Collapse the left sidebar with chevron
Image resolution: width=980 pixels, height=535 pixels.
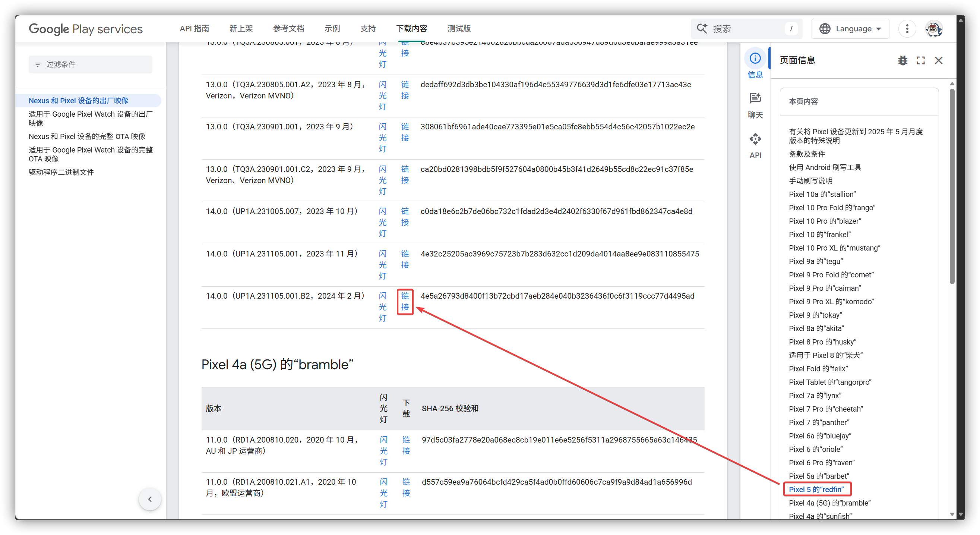click(x=150, y=499)
